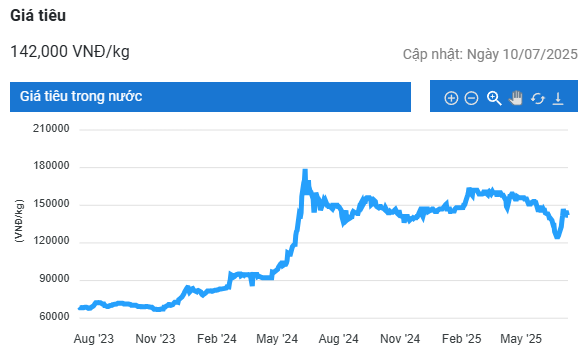587x364 pixels.
Task: Select the magnifier selection zoom tool
Action: (x=494, y=98)
